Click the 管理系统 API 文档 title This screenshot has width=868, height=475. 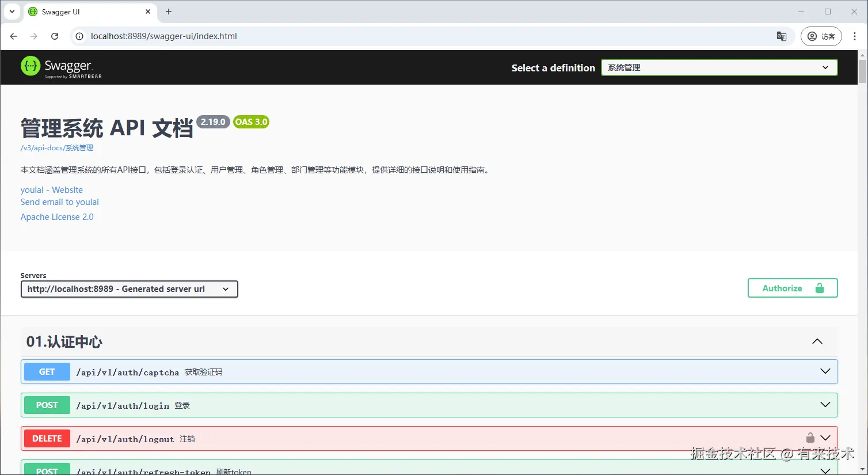tap(106, 128)
